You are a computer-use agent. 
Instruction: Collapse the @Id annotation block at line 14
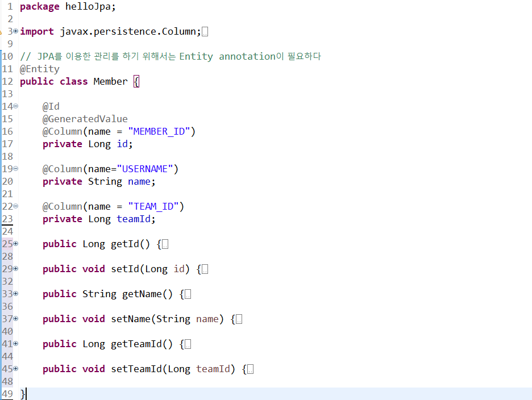[x=15, y=106]
